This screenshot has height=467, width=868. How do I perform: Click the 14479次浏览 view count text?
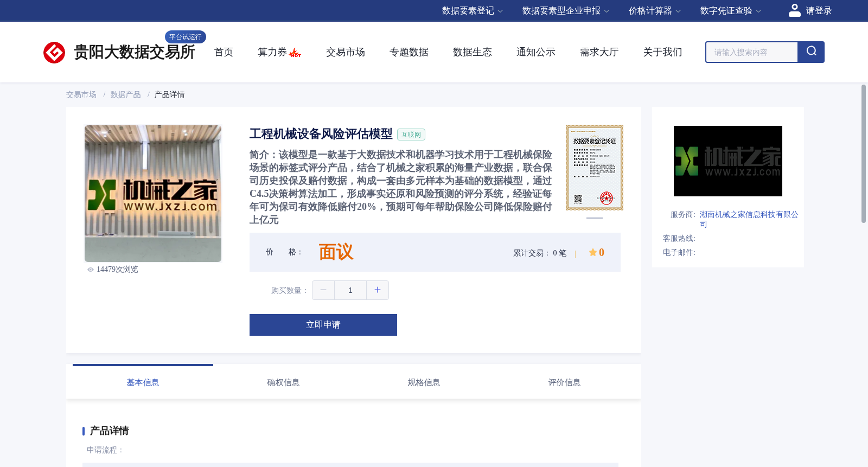(x=117, y=270)
